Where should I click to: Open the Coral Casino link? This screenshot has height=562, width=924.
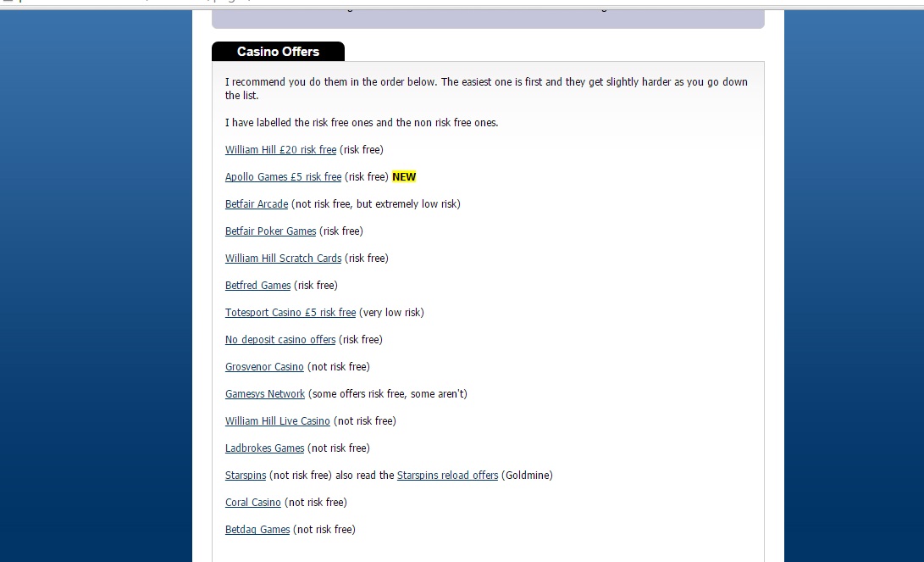click(x=252, y=503)
